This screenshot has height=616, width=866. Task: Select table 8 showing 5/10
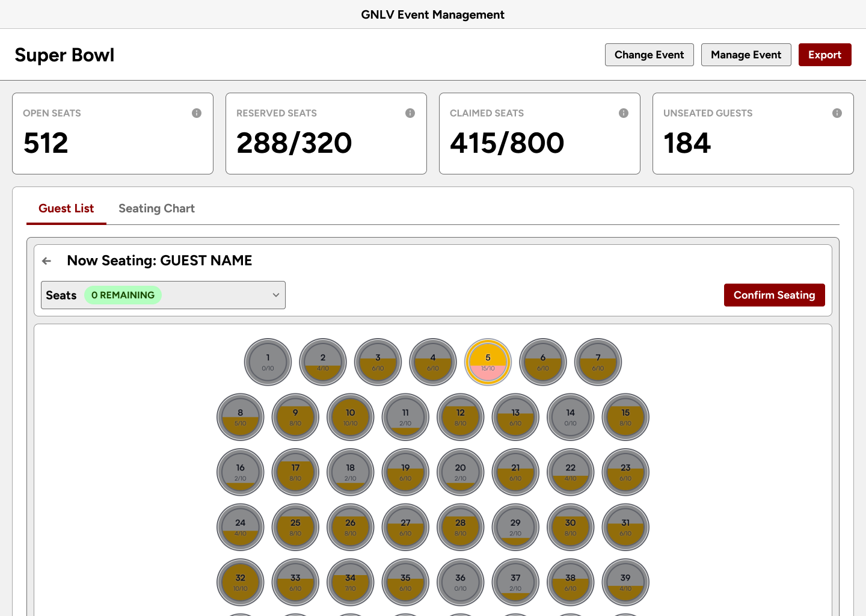[x=241, y=417]
